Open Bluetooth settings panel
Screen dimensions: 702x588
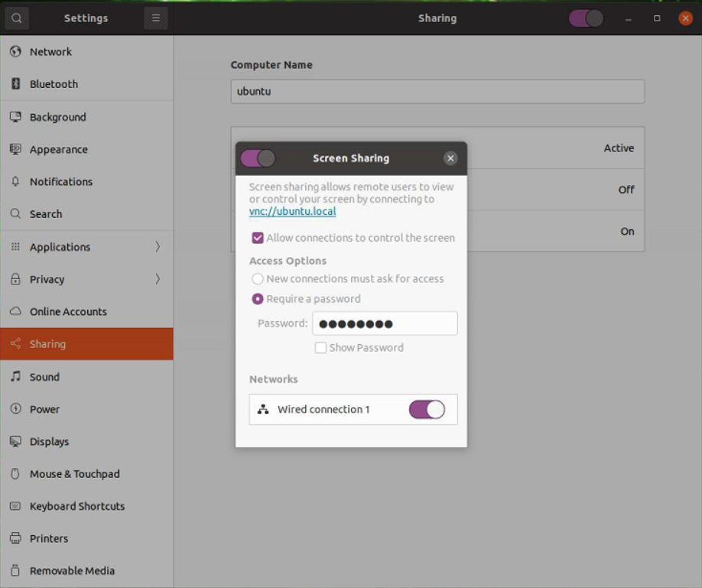click(87, 84)
